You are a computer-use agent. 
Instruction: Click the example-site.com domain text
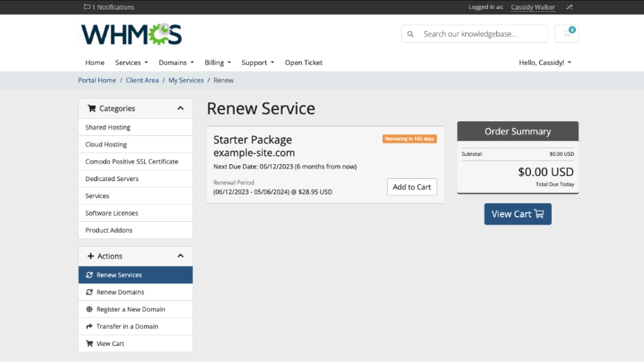(254, 153)
